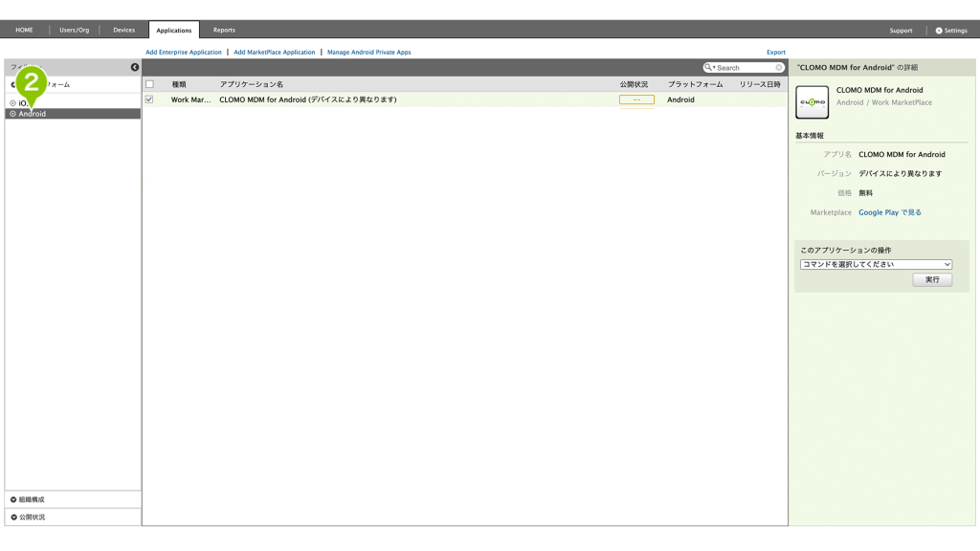Click the Export link
Screen dimensions: 980x551
click(776, 53)
